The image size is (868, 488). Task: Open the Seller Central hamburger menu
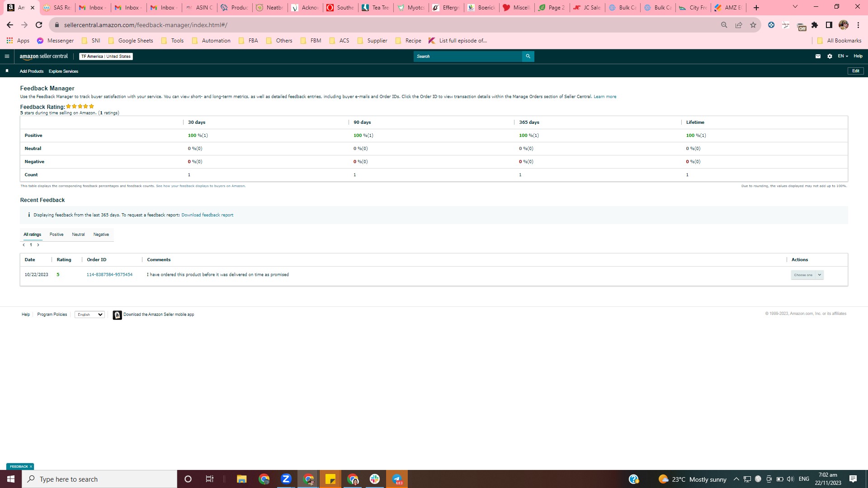click(x=7, y=56)
